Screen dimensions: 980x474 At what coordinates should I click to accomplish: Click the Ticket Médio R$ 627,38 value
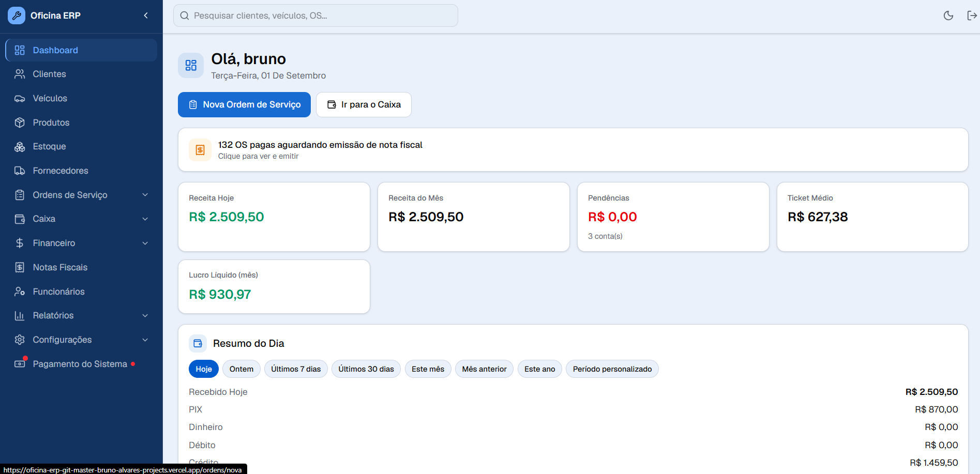(x=818, y=217)
